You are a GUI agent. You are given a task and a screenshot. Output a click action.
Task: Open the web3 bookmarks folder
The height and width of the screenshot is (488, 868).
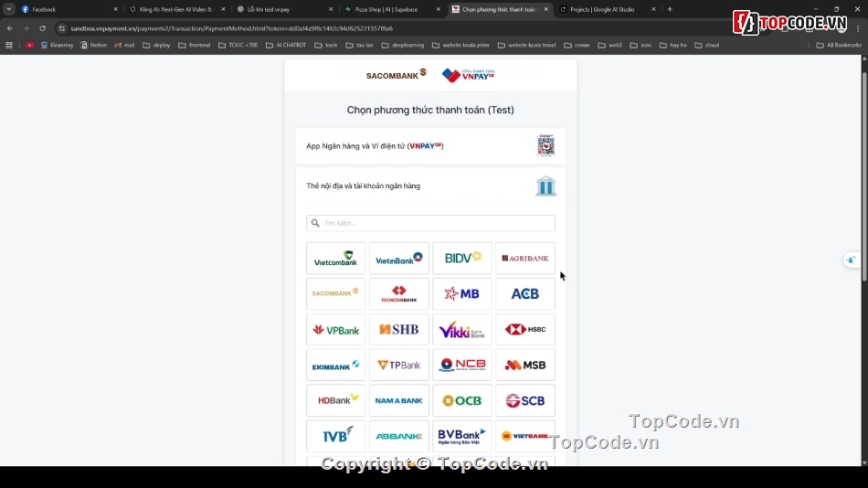tap(610, 45)
